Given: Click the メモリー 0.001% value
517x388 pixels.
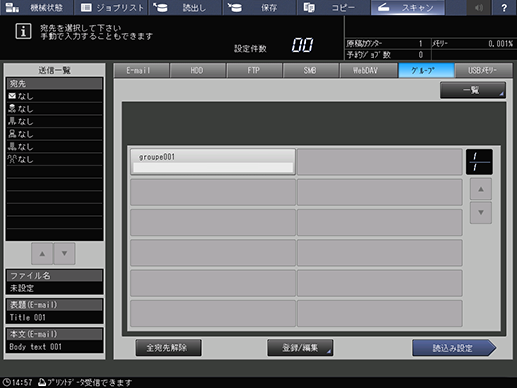Looking at the screenshot, I should pyautogui.click(x=500, y=44).
